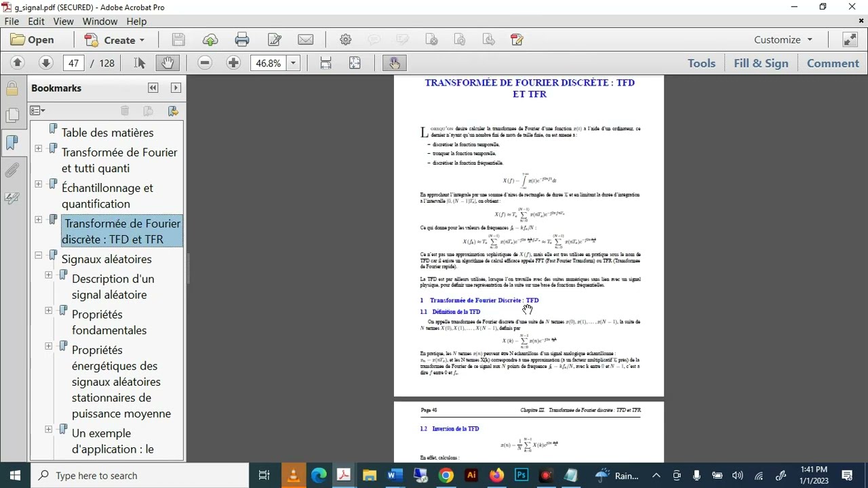This screenshot has height=488, width=868.
Task: Choose the Select text cursor tool
Action: (140, 63)
